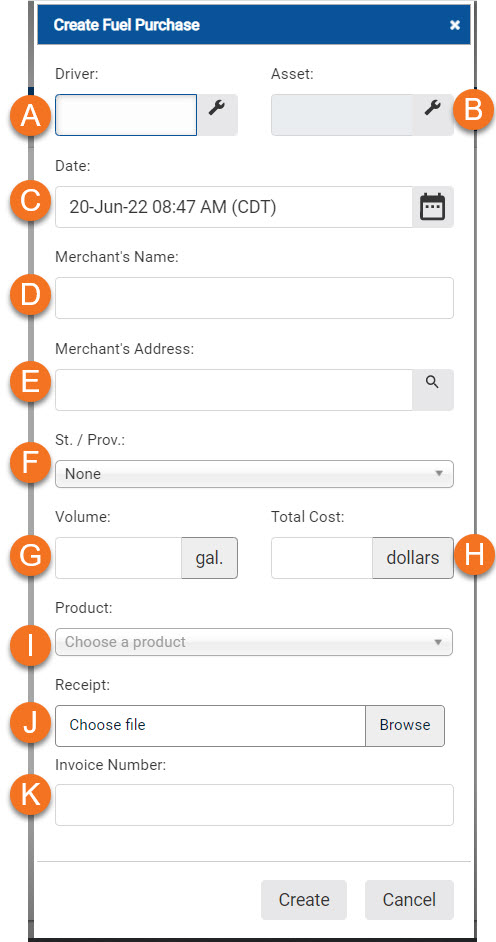Open the Choose a product dropdown

(254, 642)
